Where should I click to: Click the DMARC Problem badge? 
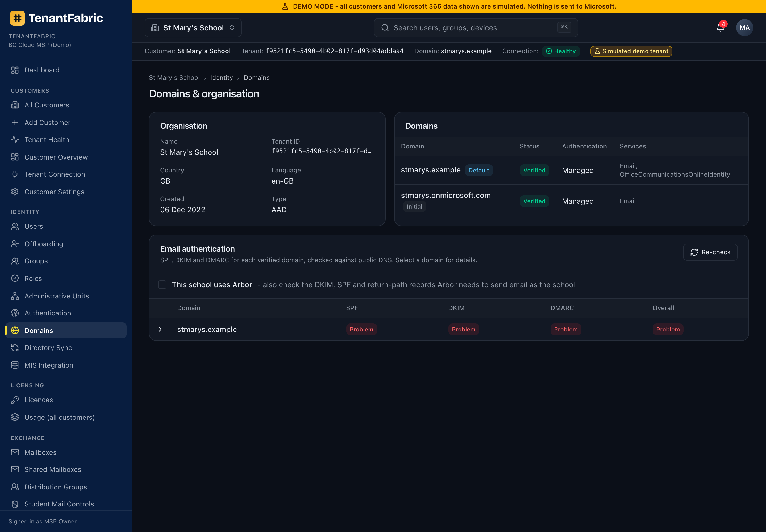click(566, 329)
